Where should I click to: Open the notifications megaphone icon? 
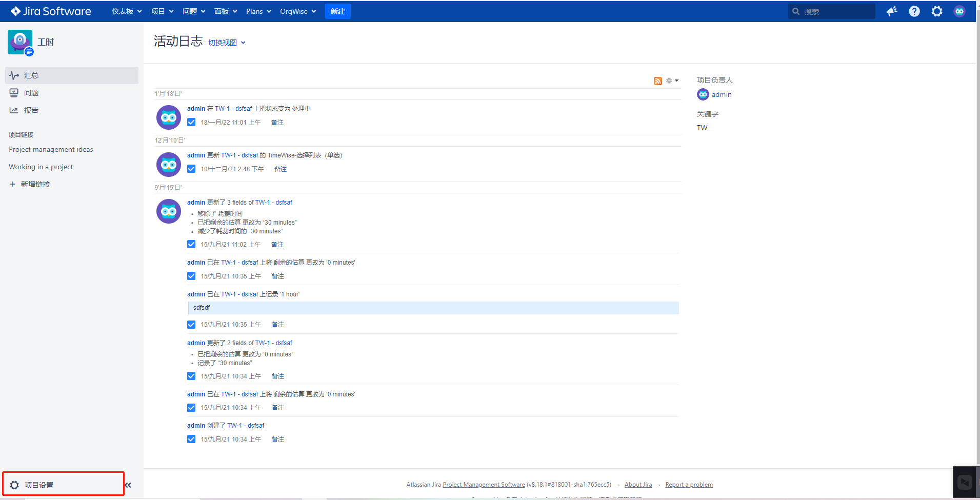point(892,11)
